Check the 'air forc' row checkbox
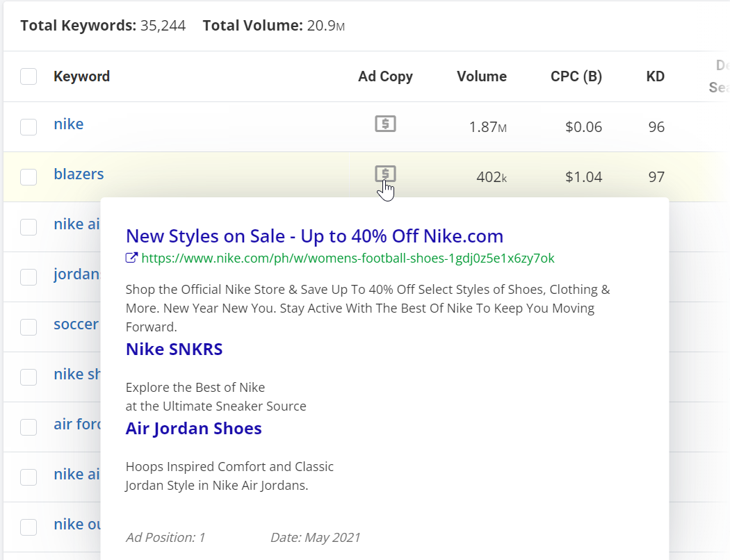 (29, 427)
